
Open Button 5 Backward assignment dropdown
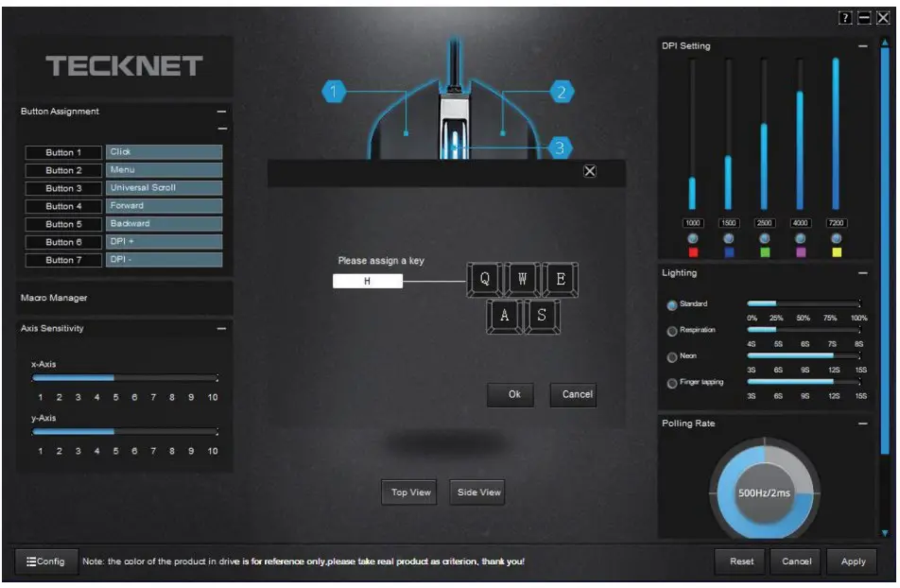[164, 223]
